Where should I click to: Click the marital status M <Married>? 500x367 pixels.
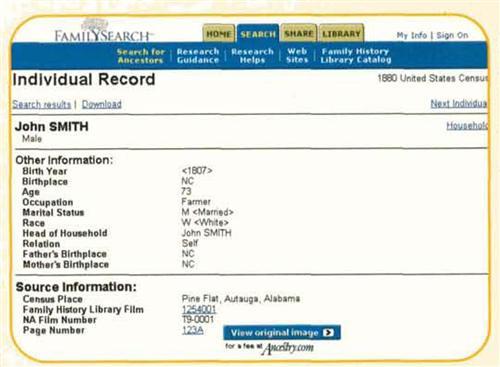point(207,212)
